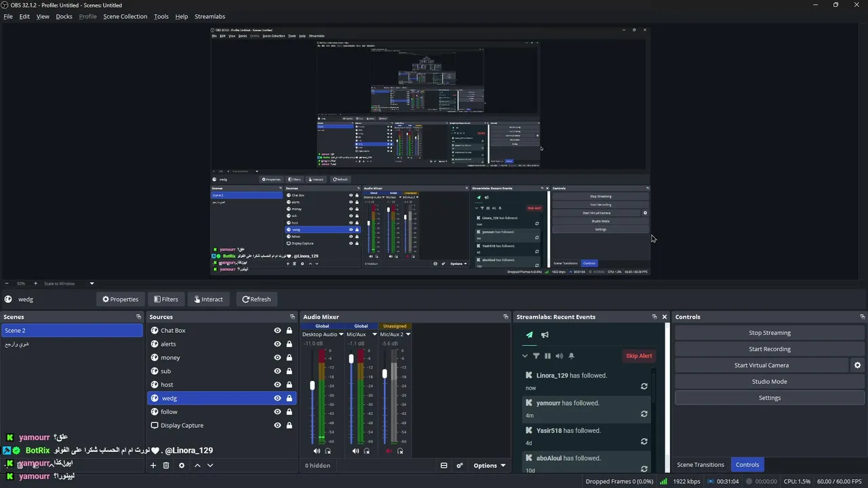This screenshot has height=488, width=868.
Task: Expand the Streamlabs events chevron
Action: (524, 356)
